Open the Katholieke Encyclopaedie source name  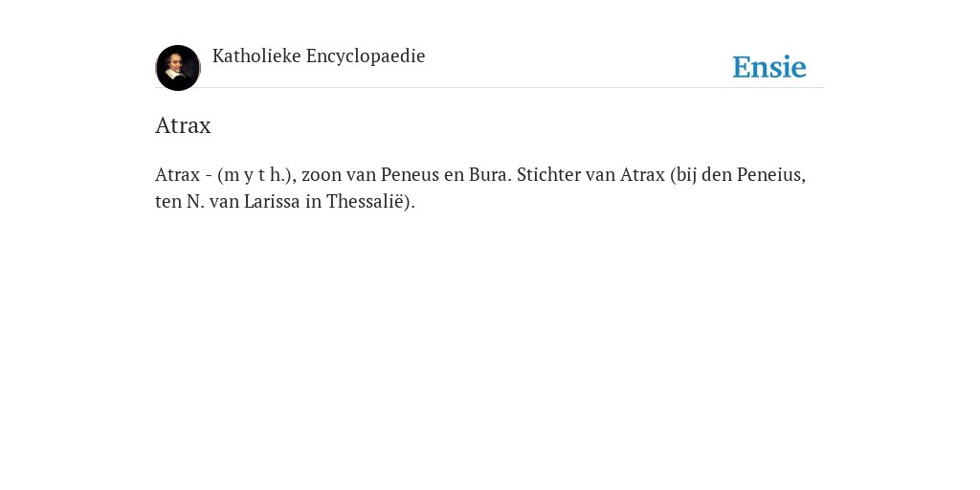(319, 56)
